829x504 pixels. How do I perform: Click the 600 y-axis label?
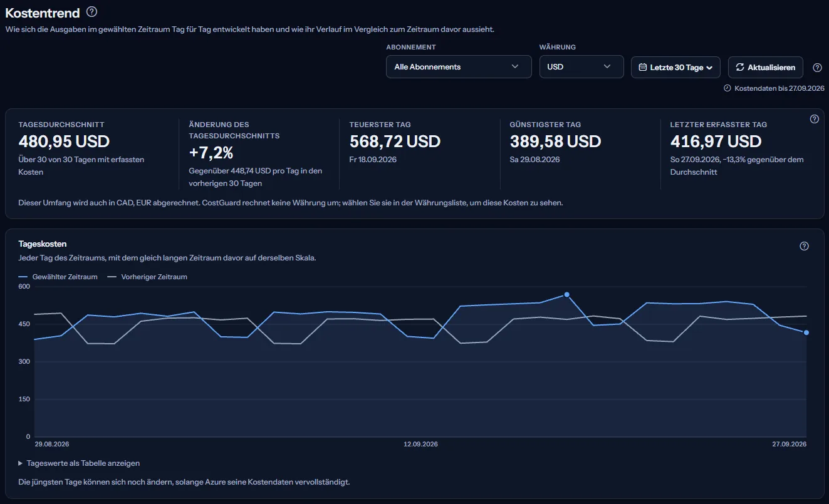[24, 287]
